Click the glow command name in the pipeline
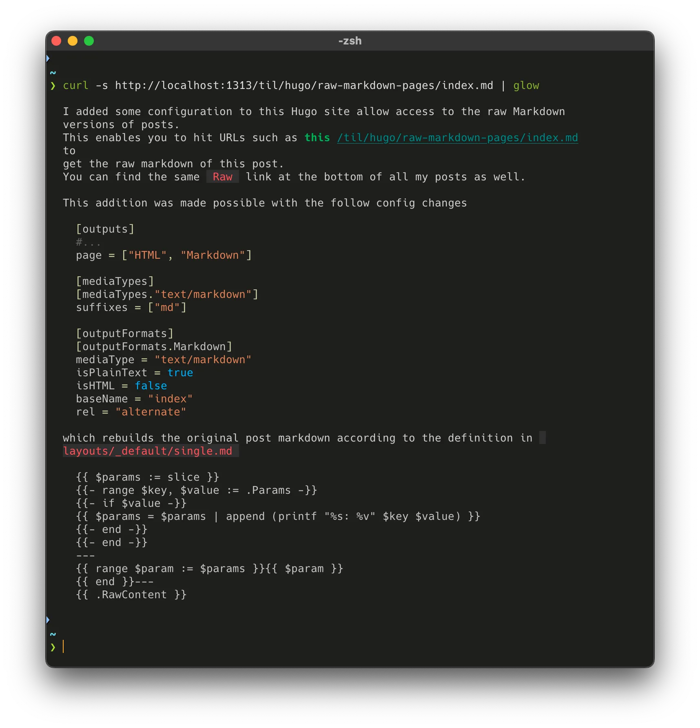 pyautogui.click(x=526, y=86)
